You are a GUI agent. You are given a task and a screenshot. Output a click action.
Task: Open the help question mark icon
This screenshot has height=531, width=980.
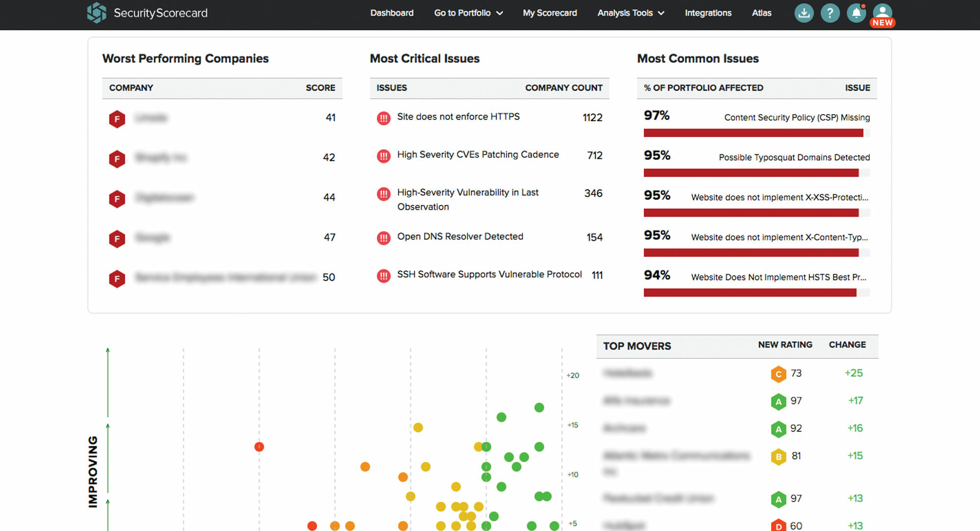(830, 13)
